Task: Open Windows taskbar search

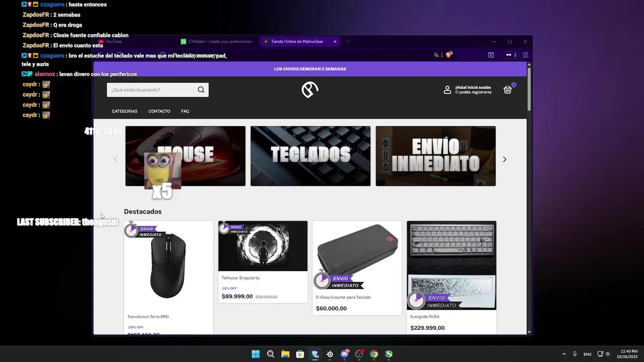Action: click(x=270, y=354)
